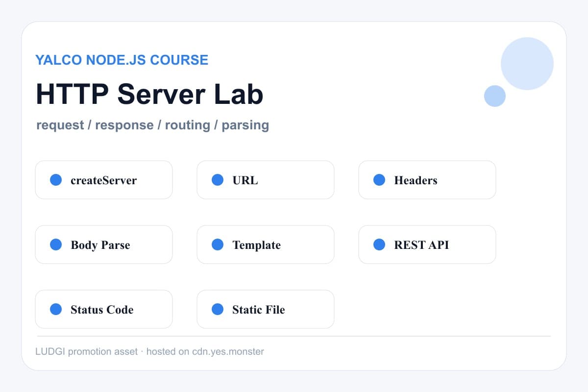Choose the Headers topic card
588x392 pixels.
427,180
